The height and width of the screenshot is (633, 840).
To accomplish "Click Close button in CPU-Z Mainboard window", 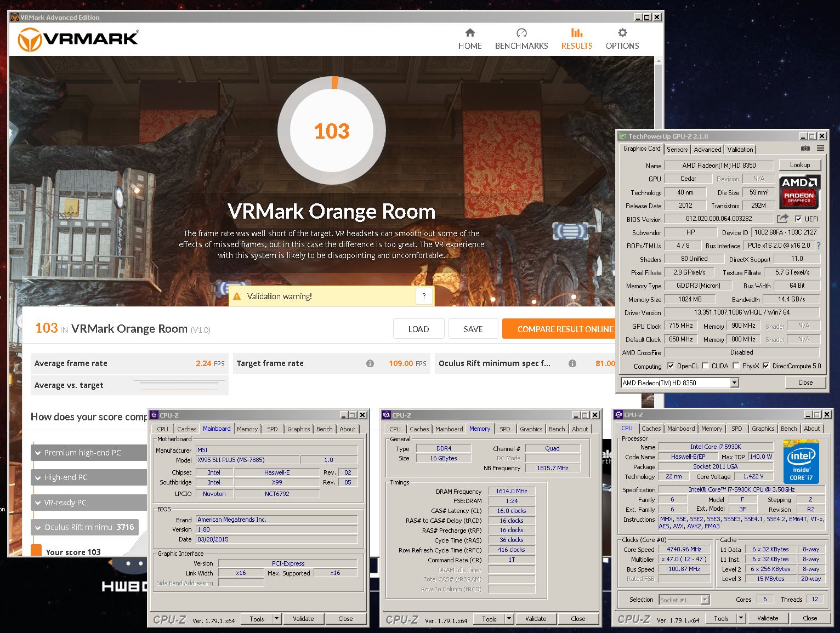I will (345, 619).
